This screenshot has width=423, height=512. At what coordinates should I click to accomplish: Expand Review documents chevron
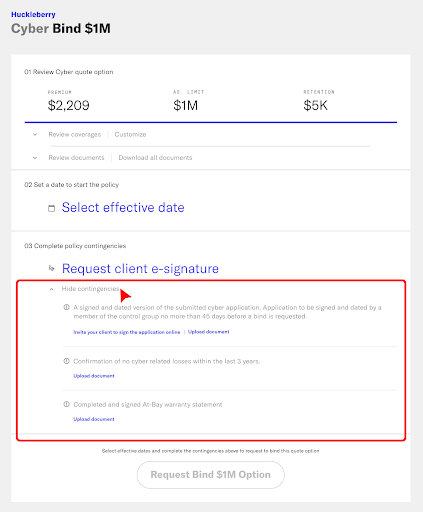click(x=35, y=158)
